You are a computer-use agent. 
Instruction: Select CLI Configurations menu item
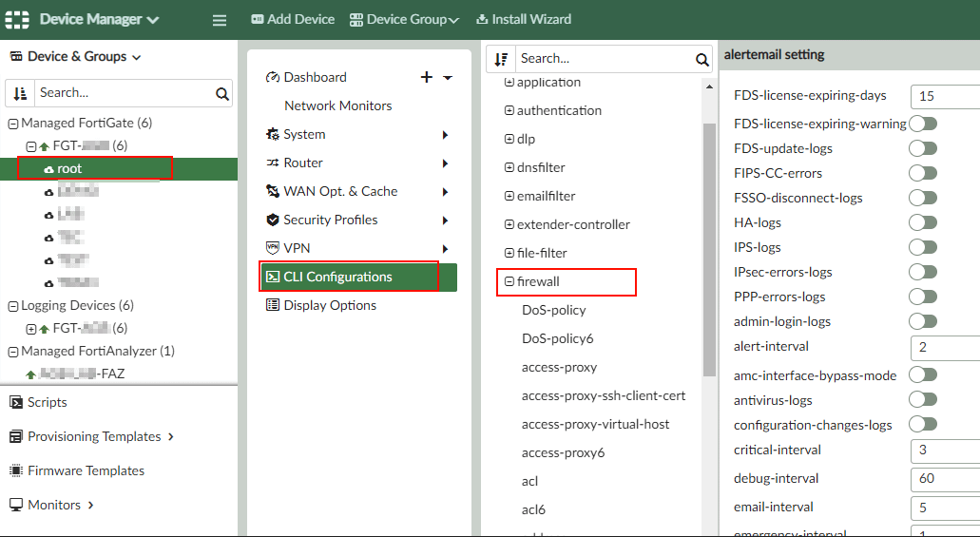[x=358, y=277]
